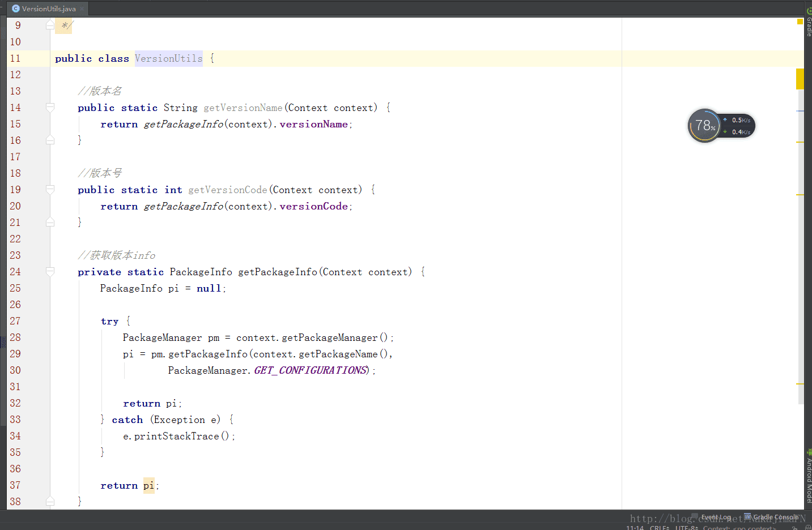Select the VersionUtils.java tab

point(48,8)
